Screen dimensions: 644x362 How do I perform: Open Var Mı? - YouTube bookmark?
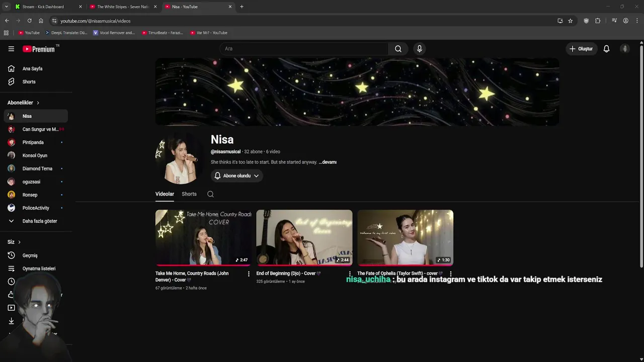point(209,33)
